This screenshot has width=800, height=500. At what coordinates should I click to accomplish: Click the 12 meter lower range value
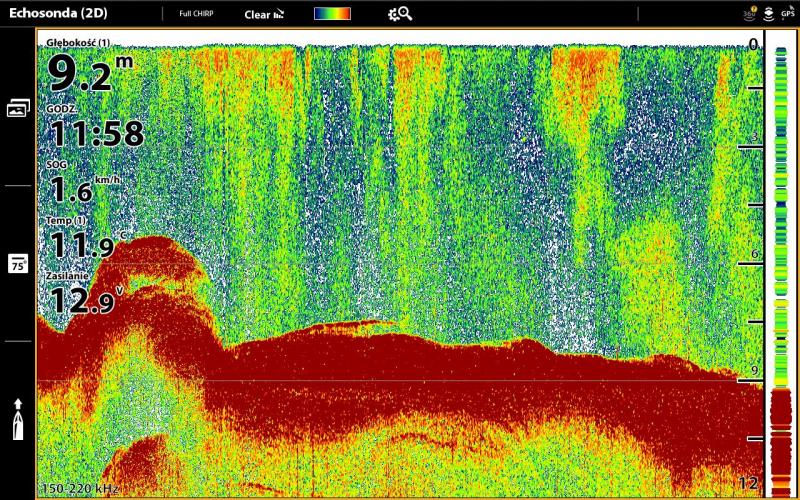(749, 483)
